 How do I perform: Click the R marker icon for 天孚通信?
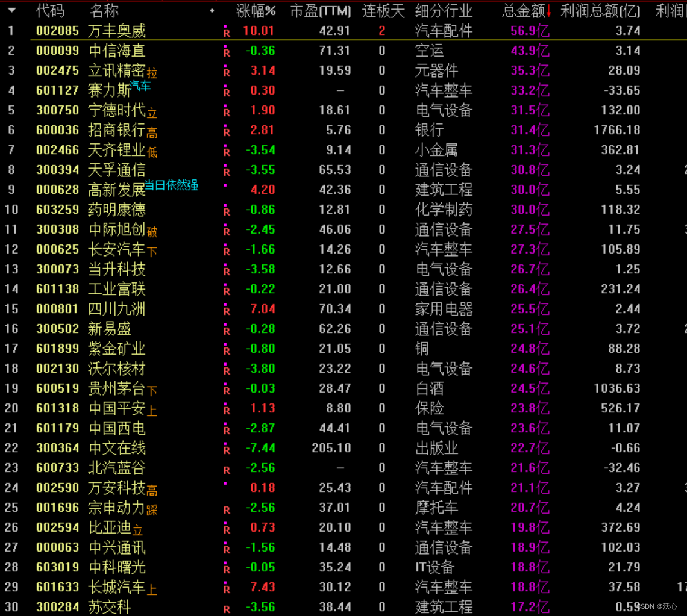tap(227, 170)
